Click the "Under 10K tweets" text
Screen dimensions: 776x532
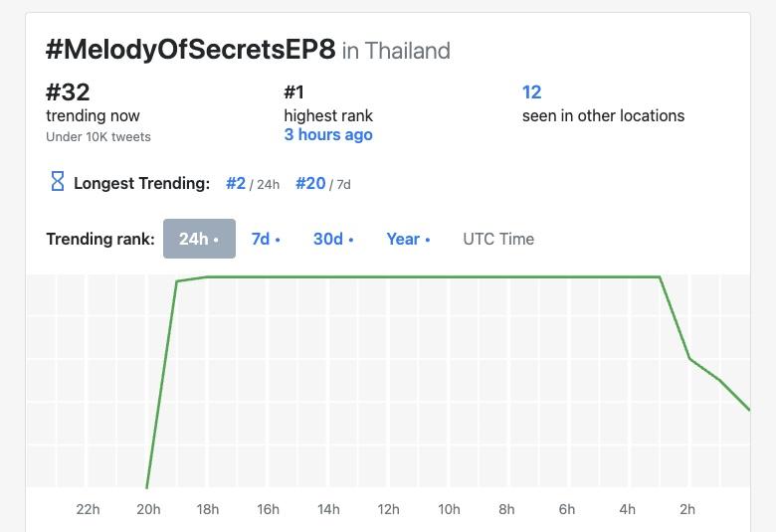pyautogui.click(x=98, y=136)
